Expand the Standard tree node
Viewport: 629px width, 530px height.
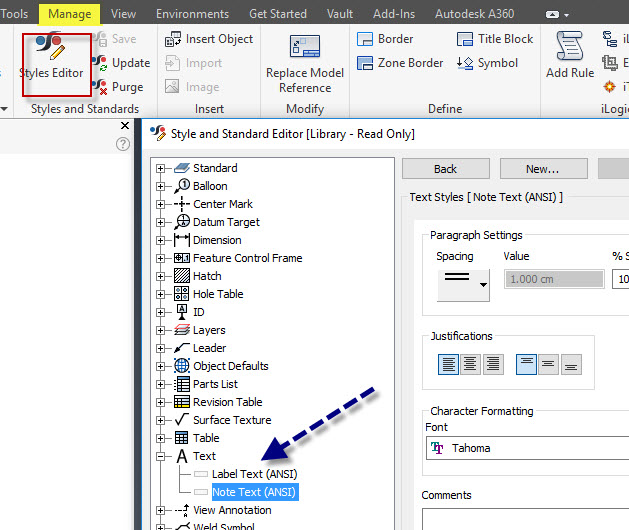(160, 168)
